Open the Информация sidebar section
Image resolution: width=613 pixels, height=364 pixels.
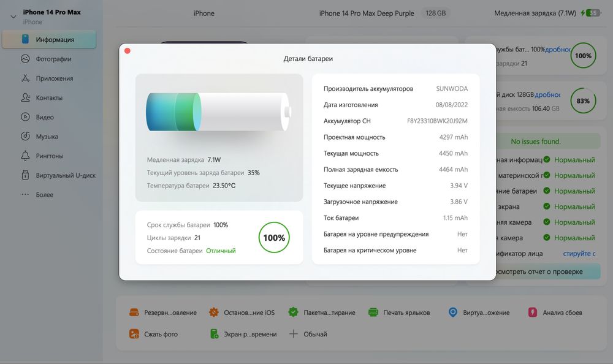click(49, 39)
